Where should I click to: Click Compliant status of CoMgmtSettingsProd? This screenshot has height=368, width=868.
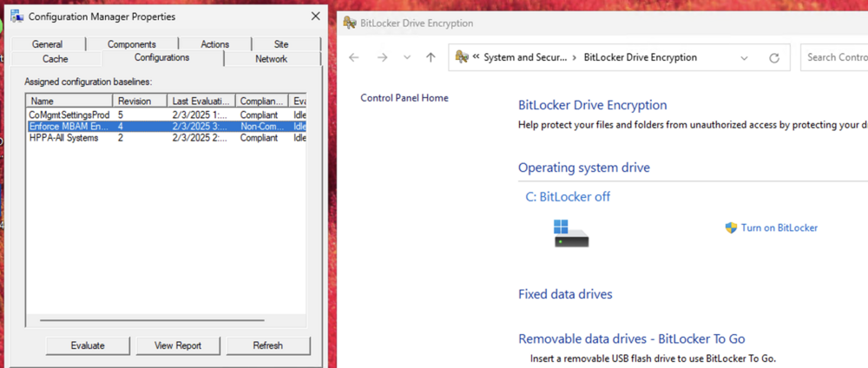(x=259, y=115)
